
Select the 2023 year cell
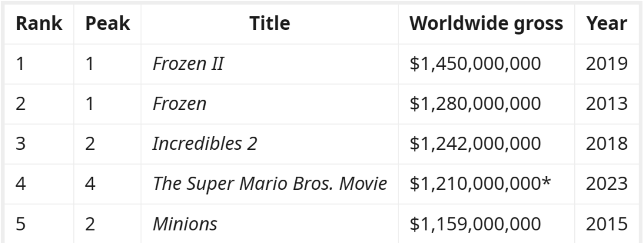606,184
